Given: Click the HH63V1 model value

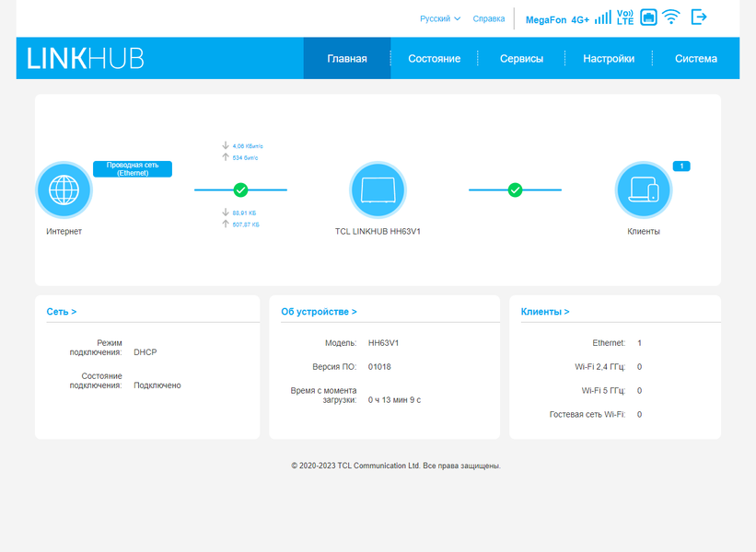Looking at the screenshot, I should pyautogui.click(x=383, y=343).
